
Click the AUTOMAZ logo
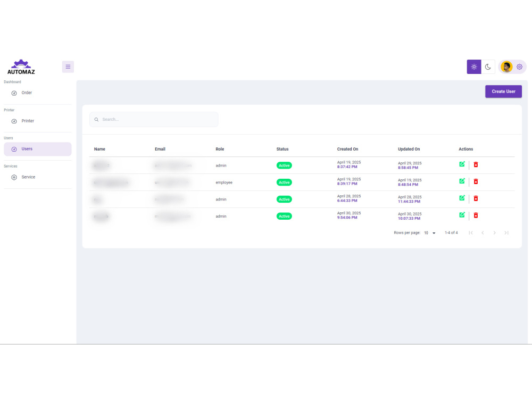21,67
